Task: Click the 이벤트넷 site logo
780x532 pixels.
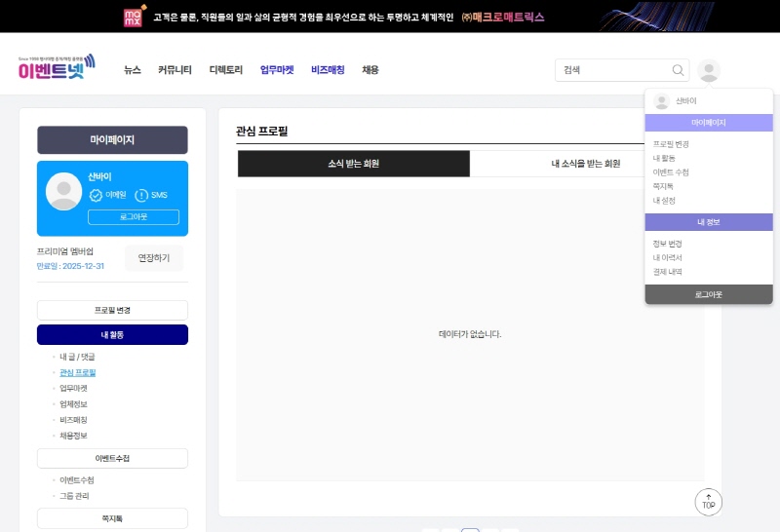Action: (x=57, y=66)
